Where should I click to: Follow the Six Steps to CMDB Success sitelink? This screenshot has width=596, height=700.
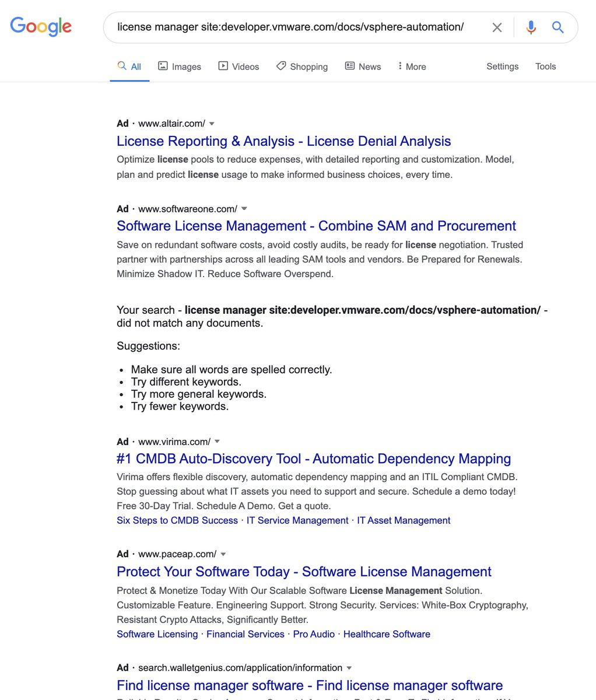(177, 520)
